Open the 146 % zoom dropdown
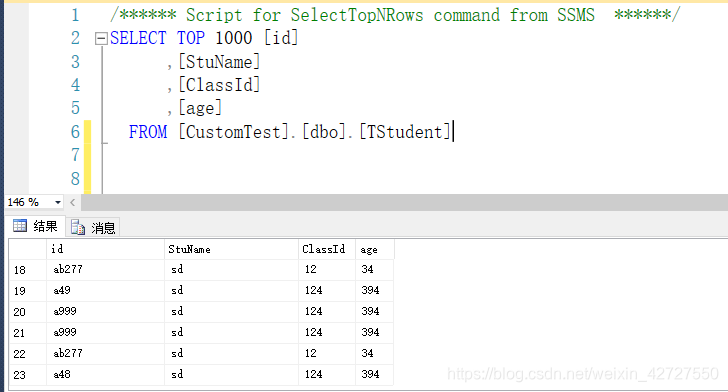 point(58,203)
